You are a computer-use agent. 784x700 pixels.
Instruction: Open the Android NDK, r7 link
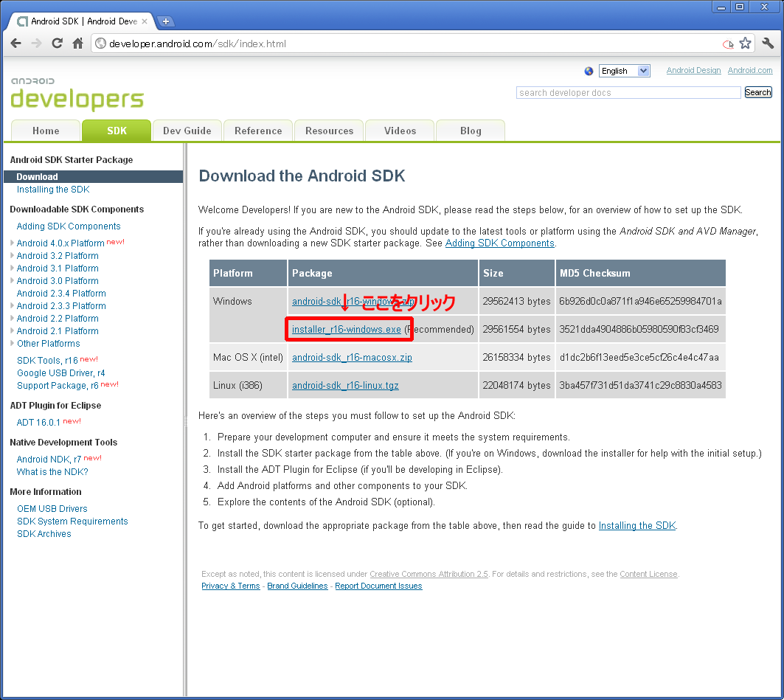click(49, 459)
